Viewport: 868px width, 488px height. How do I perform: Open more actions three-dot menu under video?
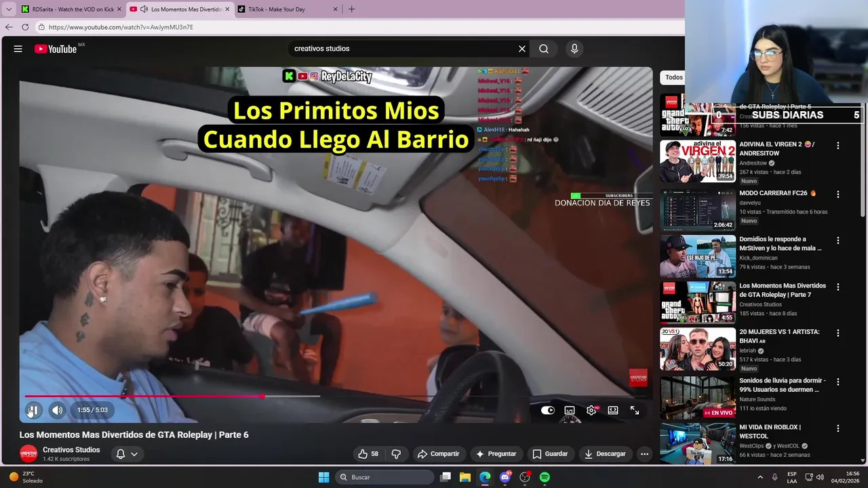(x=644, y=454)
